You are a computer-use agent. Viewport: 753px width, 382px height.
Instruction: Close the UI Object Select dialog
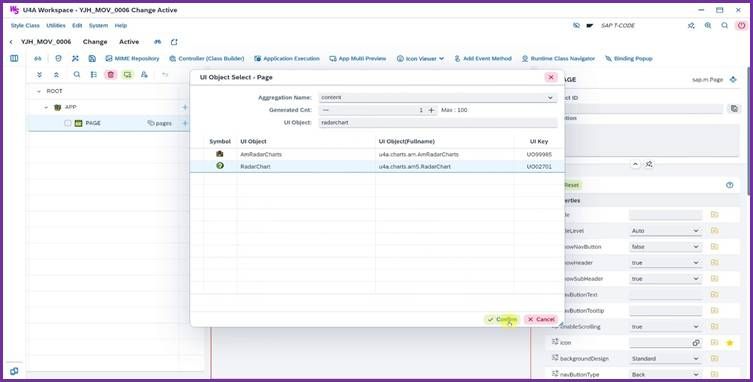pos(551,77)
